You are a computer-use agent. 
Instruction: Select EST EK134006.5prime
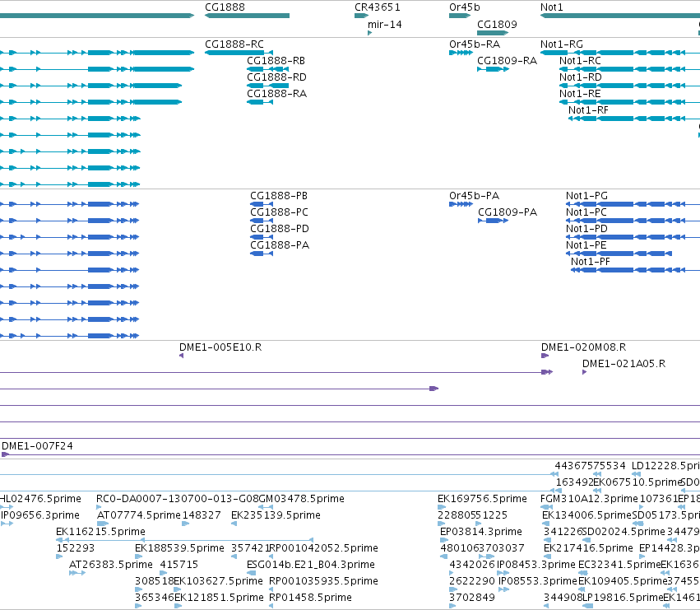coord(546,524)
